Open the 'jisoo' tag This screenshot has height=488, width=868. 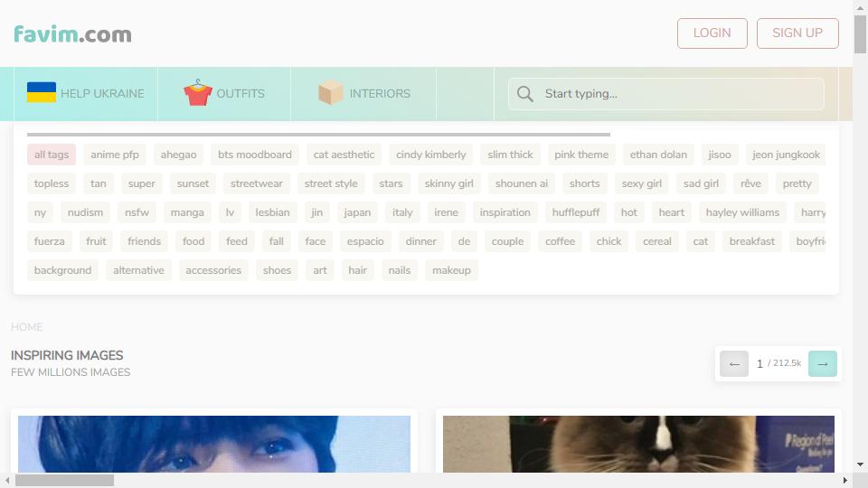click(719, 155)
